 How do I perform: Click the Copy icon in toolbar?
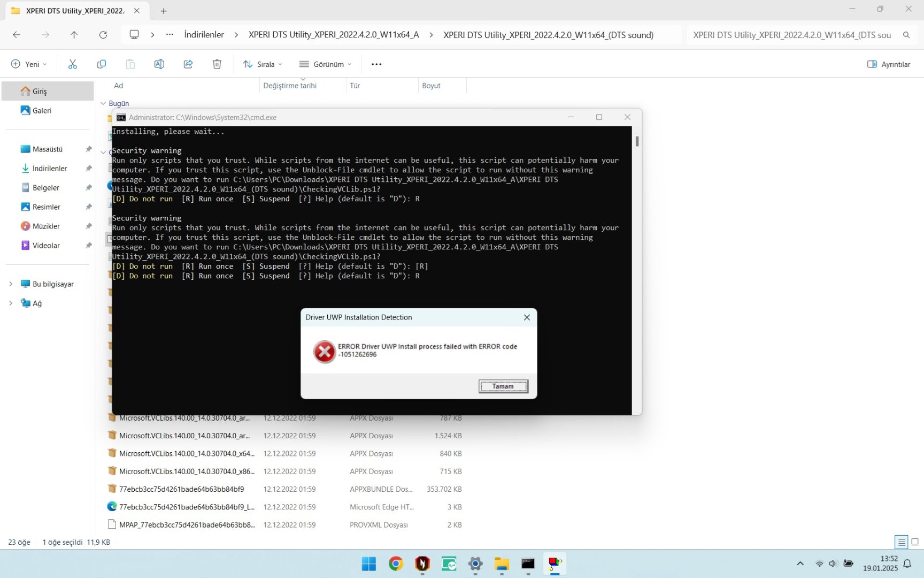tap(102, 64)
